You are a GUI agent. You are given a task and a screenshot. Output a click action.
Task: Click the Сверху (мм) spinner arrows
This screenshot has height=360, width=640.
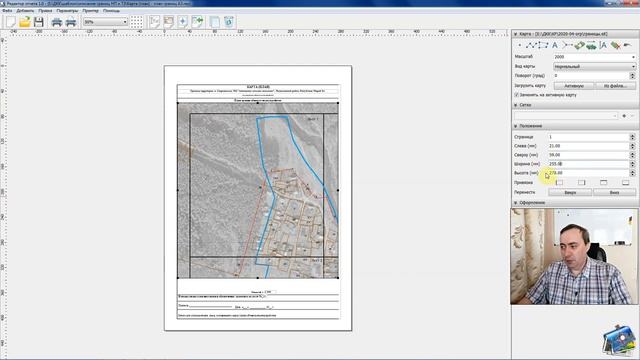pos(632,155)
